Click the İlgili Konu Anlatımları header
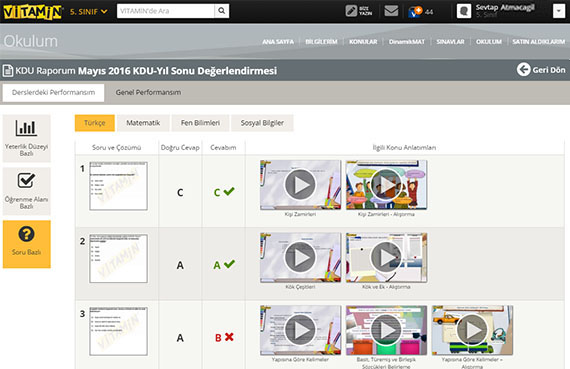Viewport: 570px width, 369px height. coord(404,148)
